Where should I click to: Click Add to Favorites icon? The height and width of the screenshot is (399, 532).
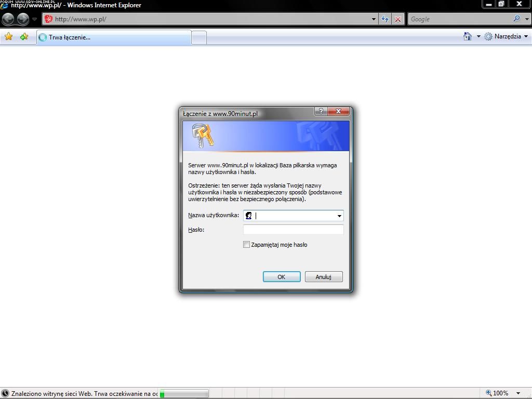tap(24, 37)
